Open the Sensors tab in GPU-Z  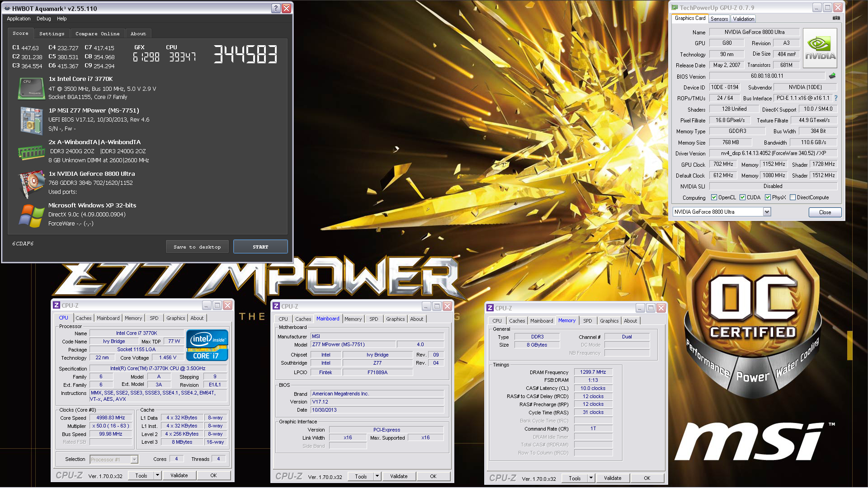coord(719,19)
